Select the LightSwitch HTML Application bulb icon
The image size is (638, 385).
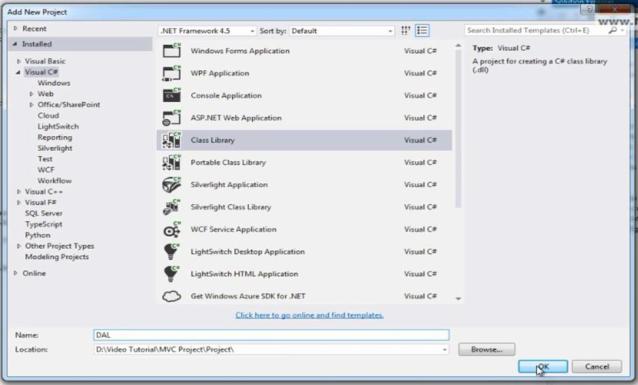[x=172, y=274]
